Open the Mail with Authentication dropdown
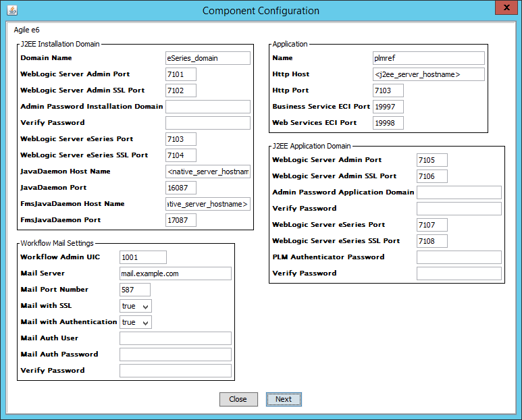 coord(136,322)
